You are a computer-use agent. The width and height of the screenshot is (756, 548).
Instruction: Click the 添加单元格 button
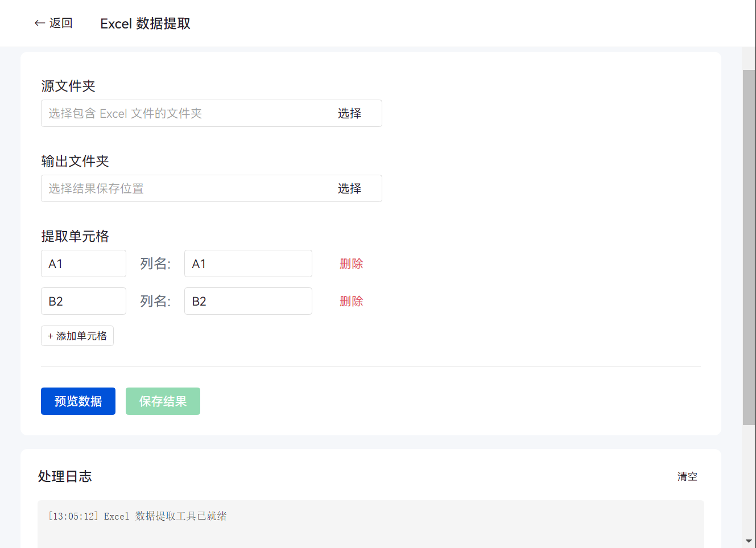(77, 336)
